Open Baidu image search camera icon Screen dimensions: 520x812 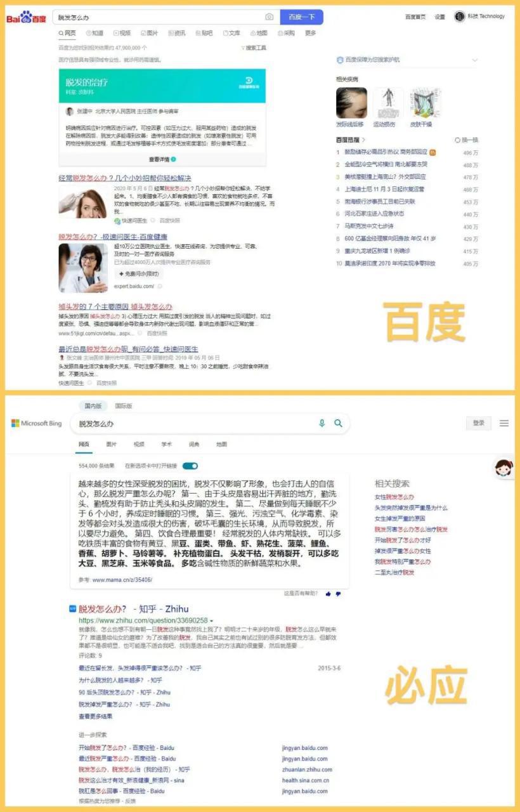270,17
